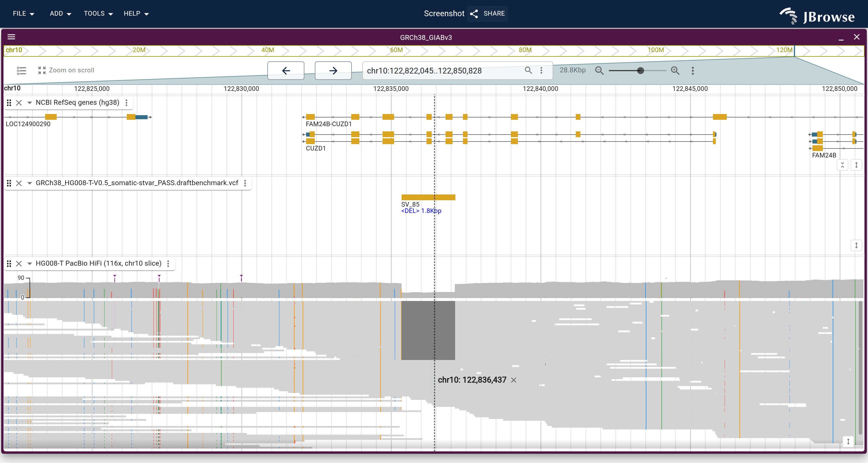Open view options three-dot menu
This screenshot has height=463, width=868.
pos(693,70)
